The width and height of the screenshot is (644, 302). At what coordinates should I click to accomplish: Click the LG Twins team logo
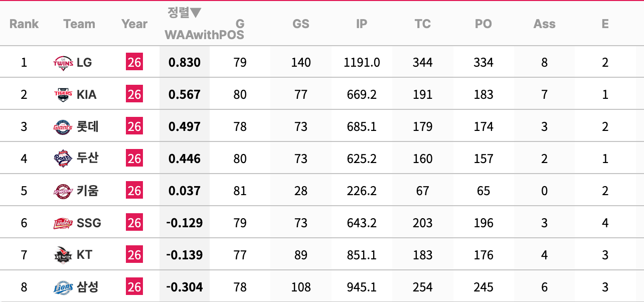pos(63,62)
